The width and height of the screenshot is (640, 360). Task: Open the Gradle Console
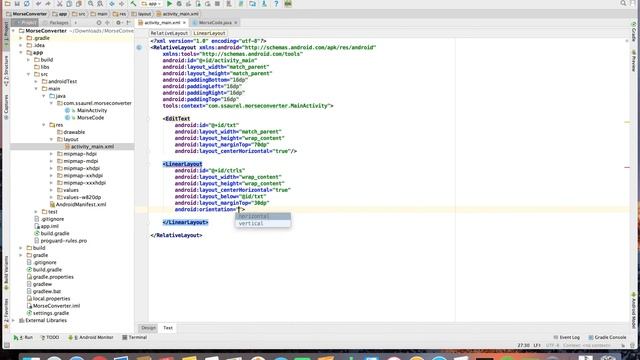click(607, 338)
